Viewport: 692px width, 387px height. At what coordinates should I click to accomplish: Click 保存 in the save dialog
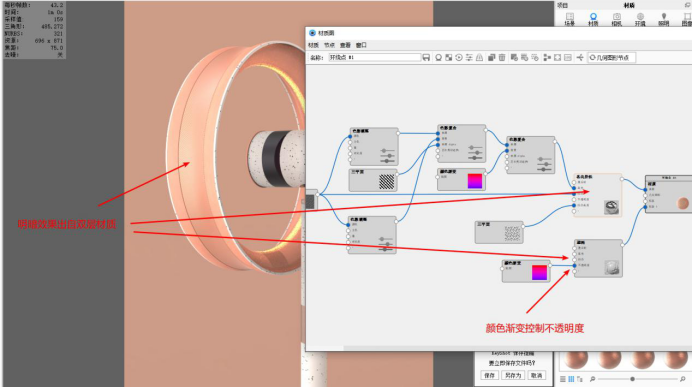tap(489, 376)
